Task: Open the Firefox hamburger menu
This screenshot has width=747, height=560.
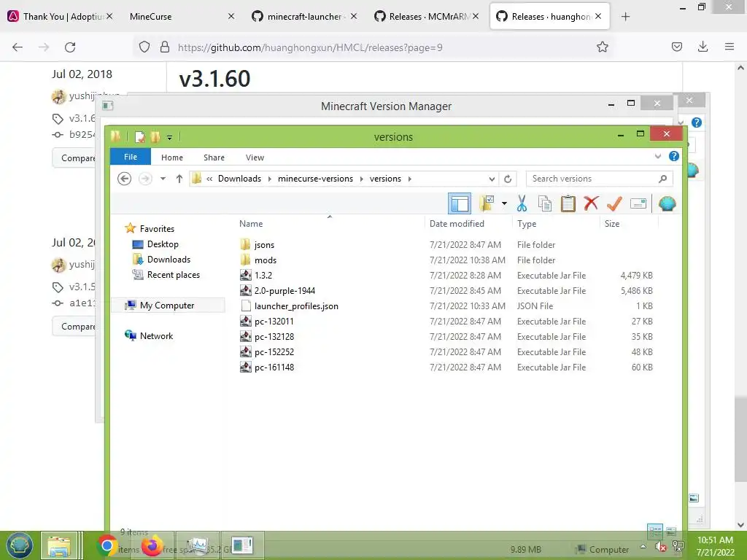Action: [729, 47]
